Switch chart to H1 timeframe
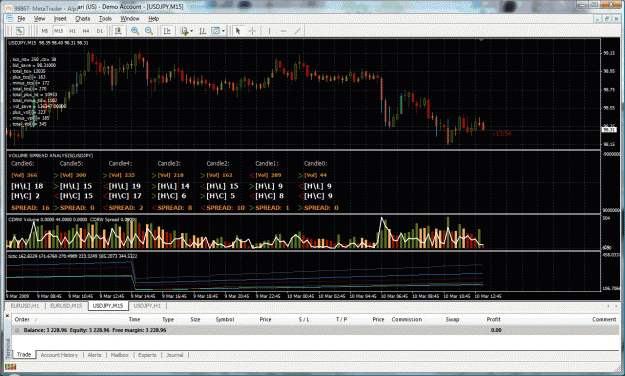This screenshot has width=625, height=376. point(72,31)
